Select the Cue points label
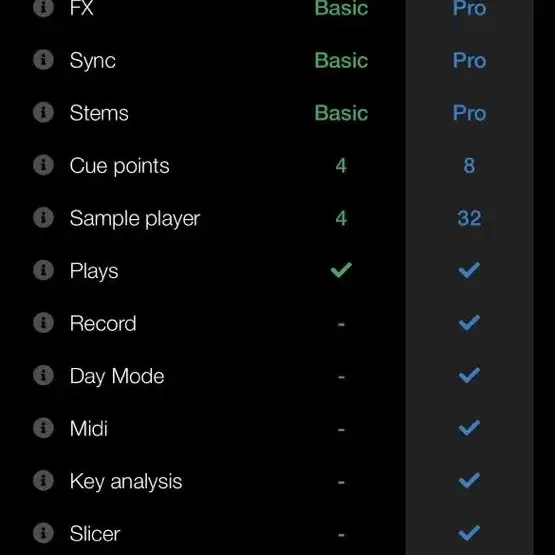 pos(119,166)
